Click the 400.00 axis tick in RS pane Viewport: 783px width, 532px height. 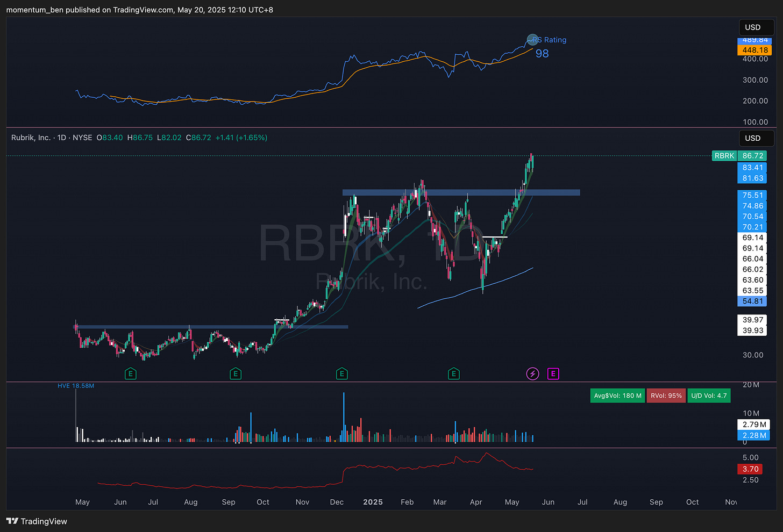(x=755, y=59)
